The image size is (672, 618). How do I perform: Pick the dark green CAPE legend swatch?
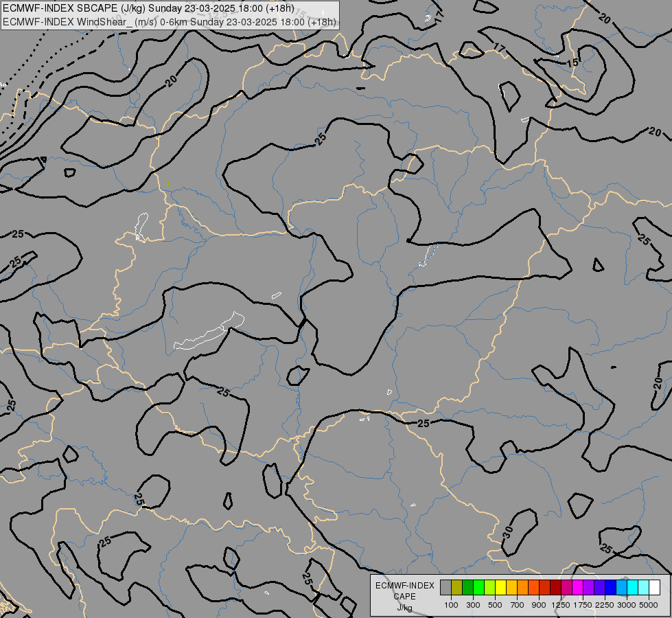pos(468,587)
